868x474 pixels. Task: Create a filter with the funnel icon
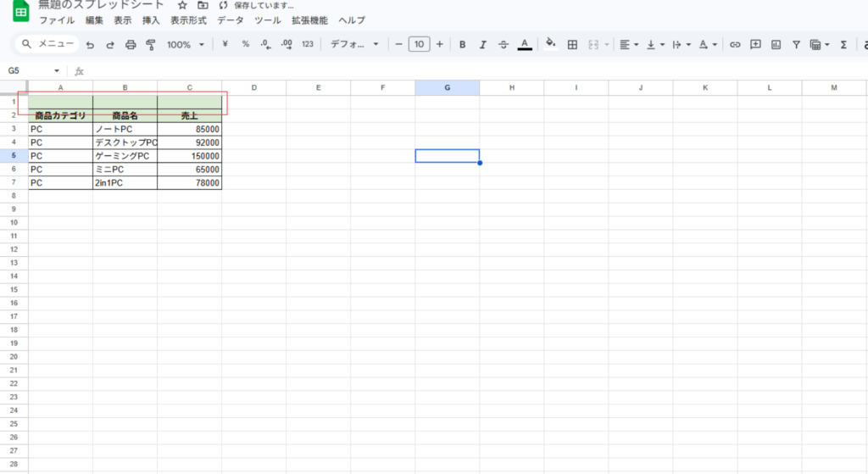click(796, 44)
